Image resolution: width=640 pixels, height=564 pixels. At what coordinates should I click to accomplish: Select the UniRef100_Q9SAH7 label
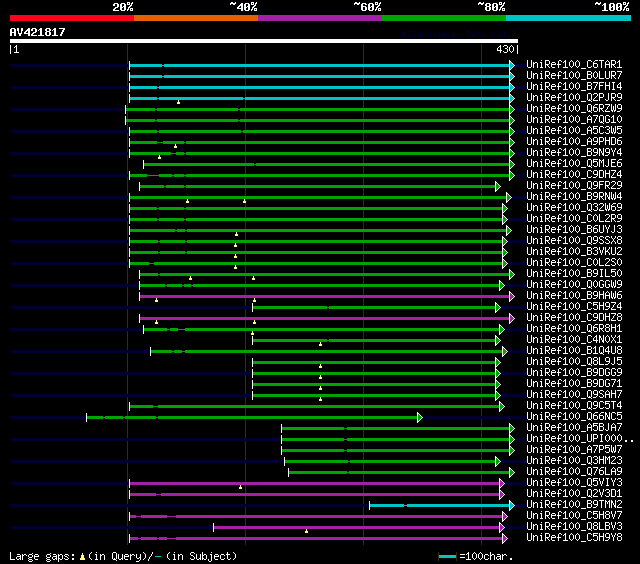coord(574,395)
